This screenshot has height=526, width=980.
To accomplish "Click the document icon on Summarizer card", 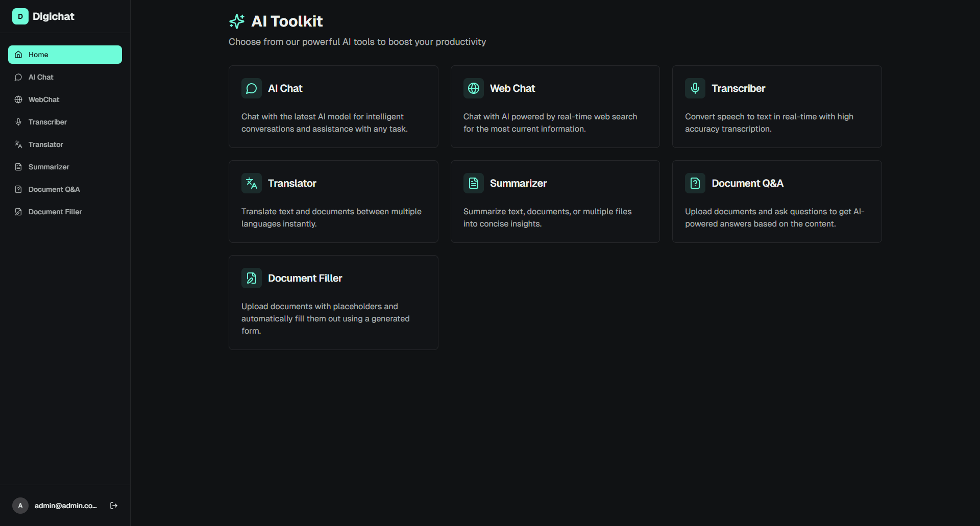I will coord(474,183).
